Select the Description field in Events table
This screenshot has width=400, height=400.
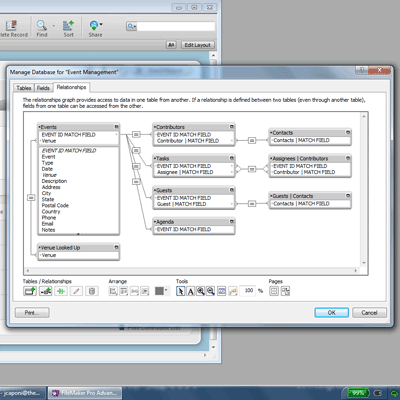pos(54,181)
